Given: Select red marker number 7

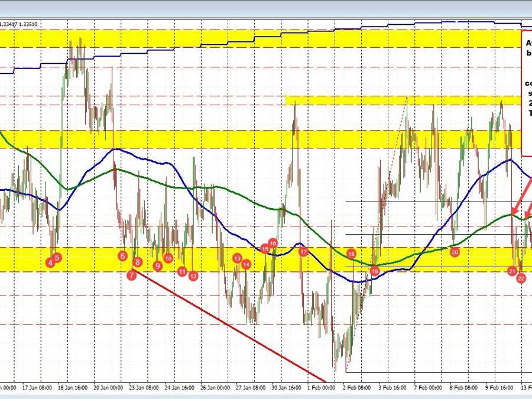Looking at the screenshot, I should (131, 274).
